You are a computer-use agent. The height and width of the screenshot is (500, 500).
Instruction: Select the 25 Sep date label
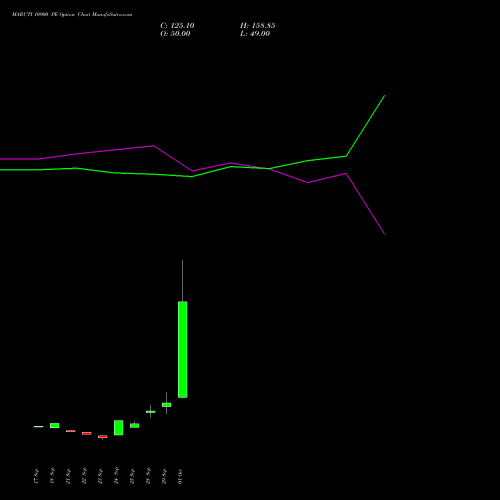pyautogui.click(x=132, y=476)
